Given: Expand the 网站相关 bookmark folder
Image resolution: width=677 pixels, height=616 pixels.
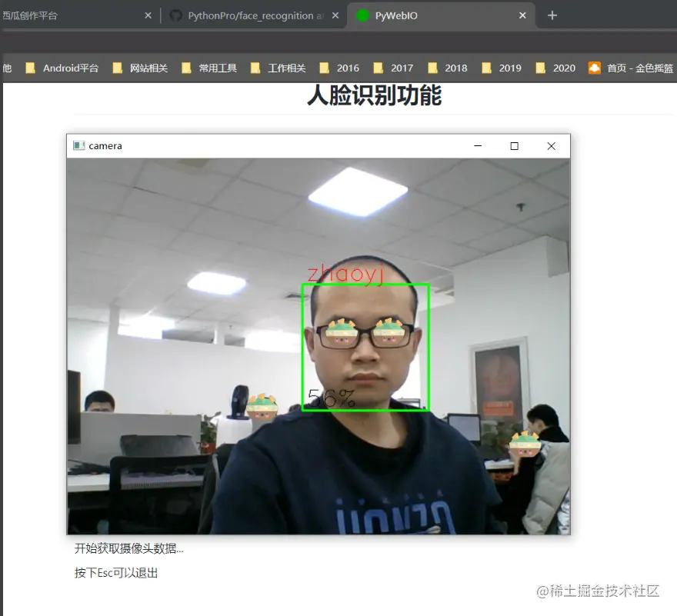Looking at the screenshot, I should [x=140, y=68].
